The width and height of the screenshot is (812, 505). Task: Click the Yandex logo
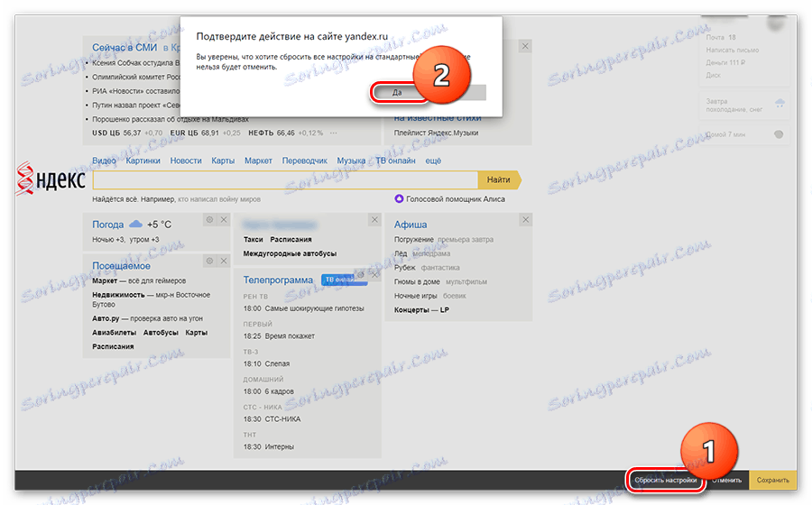tap(51, 179)
